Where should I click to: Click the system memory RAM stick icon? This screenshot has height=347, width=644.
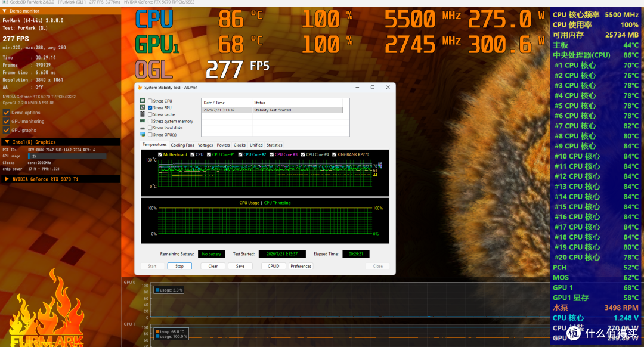[x=143, y=120]
